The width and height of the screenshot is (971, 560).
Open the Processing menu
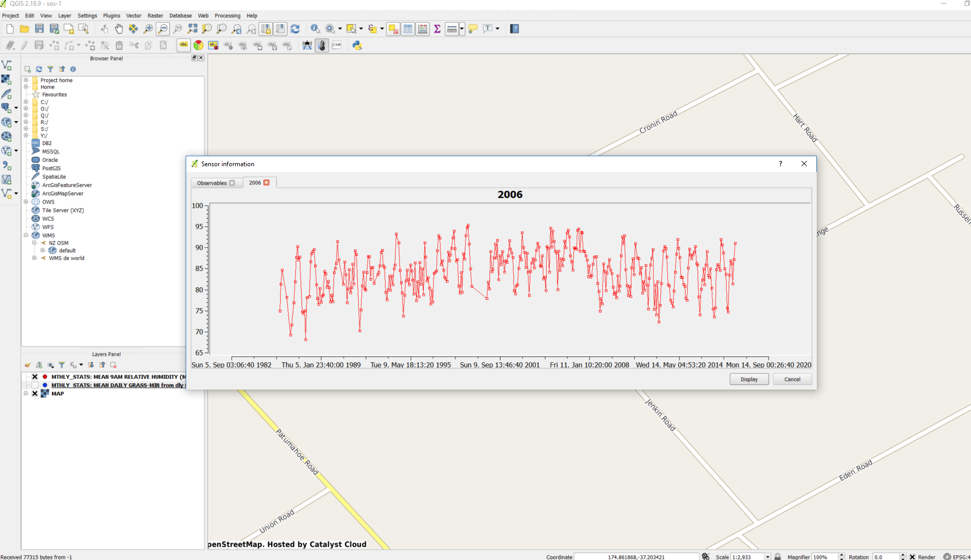[228, 16]
